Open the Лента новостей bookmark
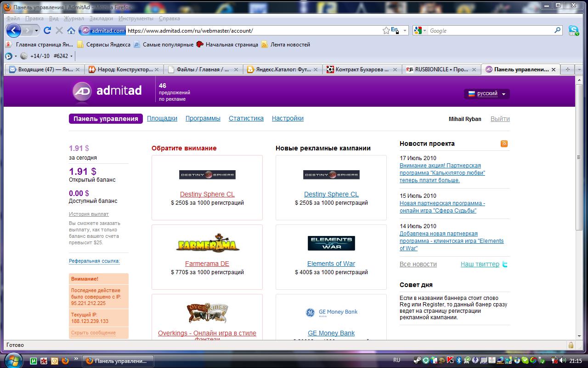Screen dimensions: 588x368 (286, 45)
